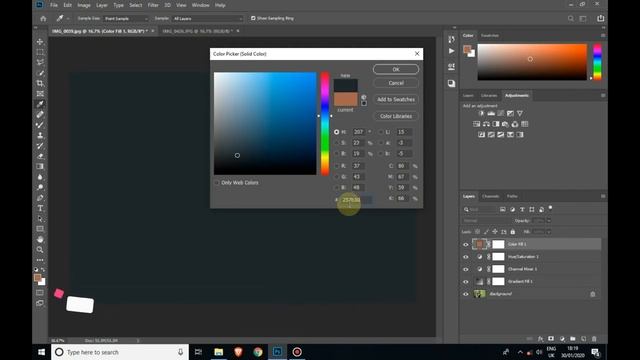Click the Home icon in options bar

(43, 18)
